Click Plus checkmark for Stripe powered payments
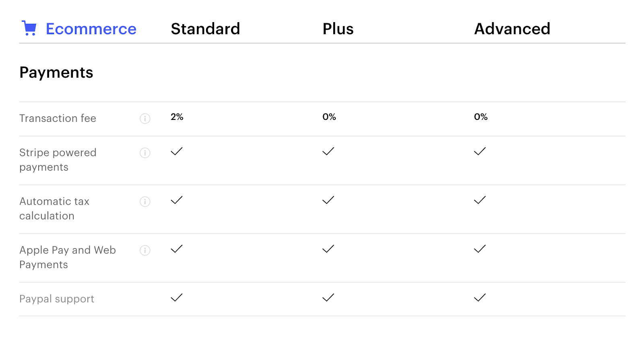 328,151
